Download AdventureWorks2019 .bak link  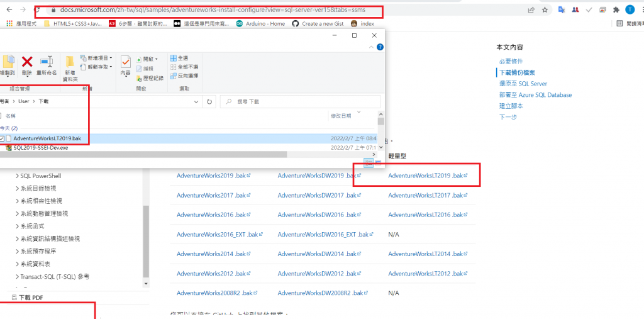point(214,176)
